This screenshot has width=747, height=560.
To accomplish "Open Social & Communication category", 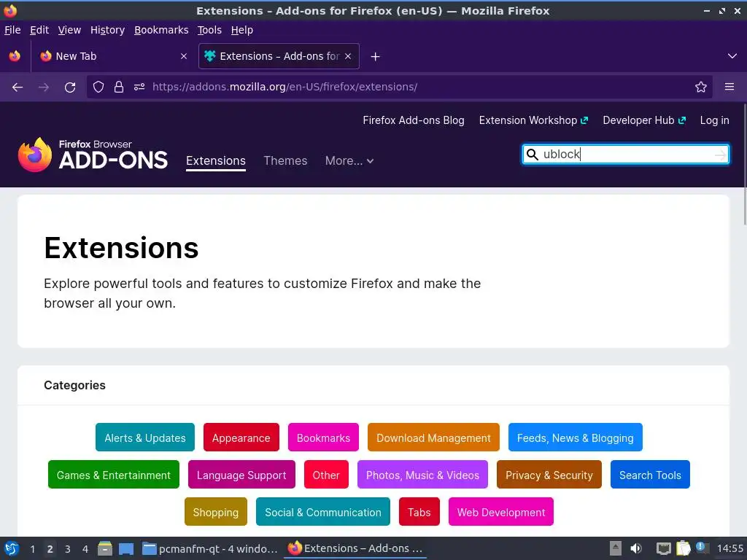I will pyautogui.click(x=323, y=512).
